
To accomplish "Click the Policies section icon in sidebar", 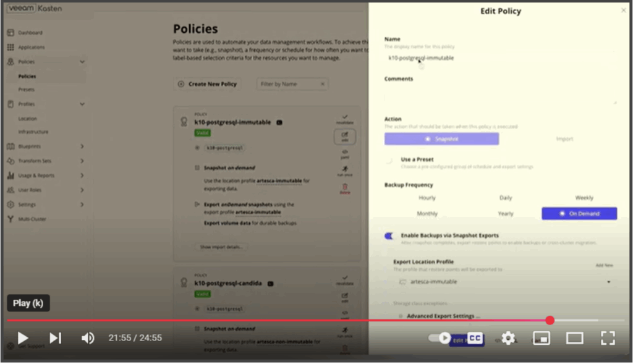I will click(11, 62).
